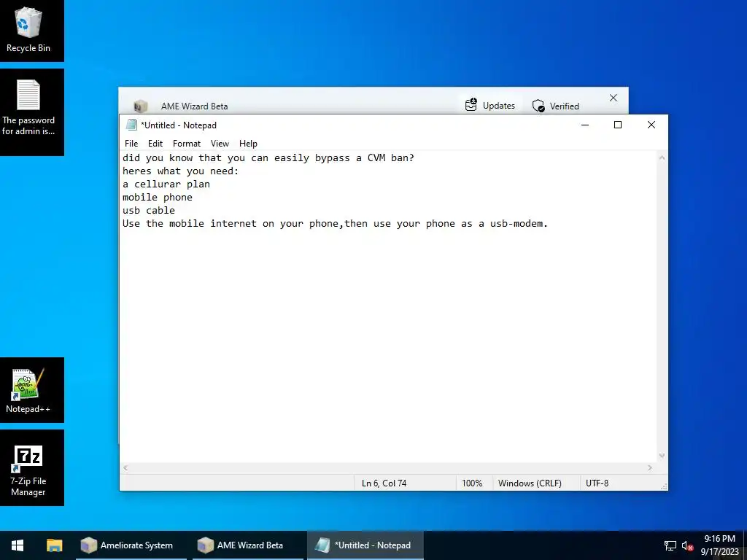Click the Verified badge in AME Wizard window
The width and height of the screenshot is (747, 560).
coord(556,106)
